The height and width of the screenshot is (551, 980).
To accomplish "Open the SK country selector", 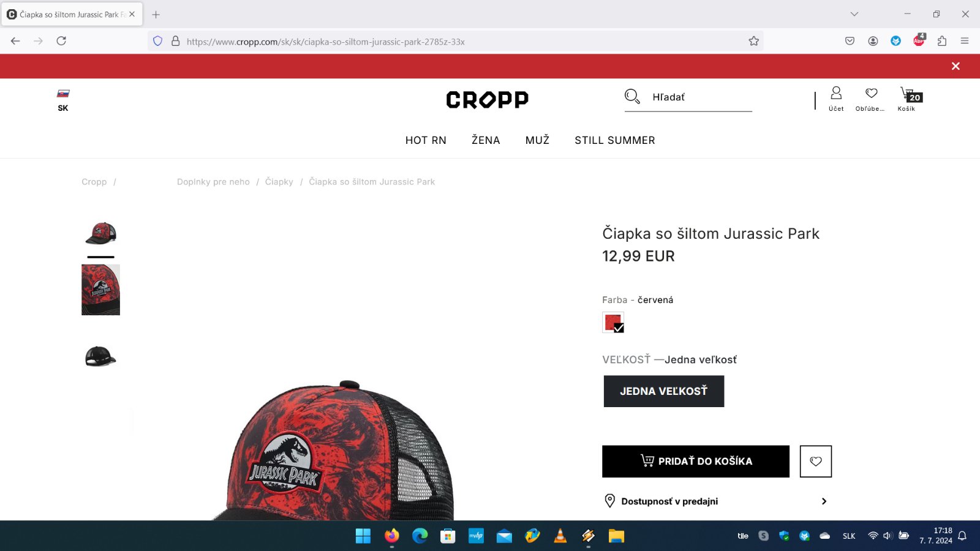I will pyautogui.click(x=63, y=100).
